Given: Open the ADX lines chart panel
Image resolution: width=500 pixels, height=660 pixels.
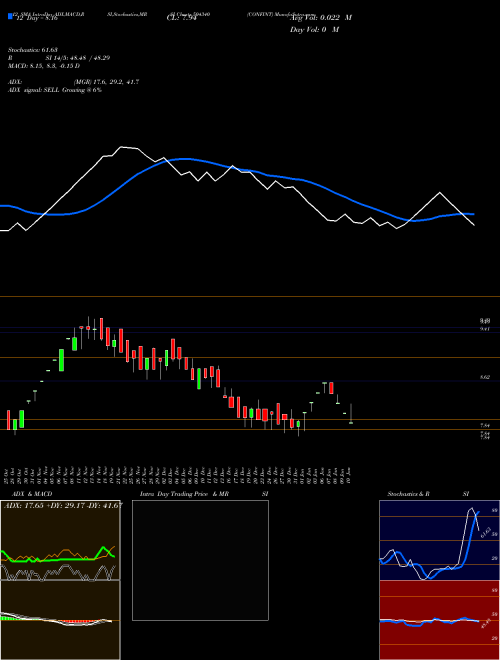Looking at the screenshot, I should pos(60,540).
